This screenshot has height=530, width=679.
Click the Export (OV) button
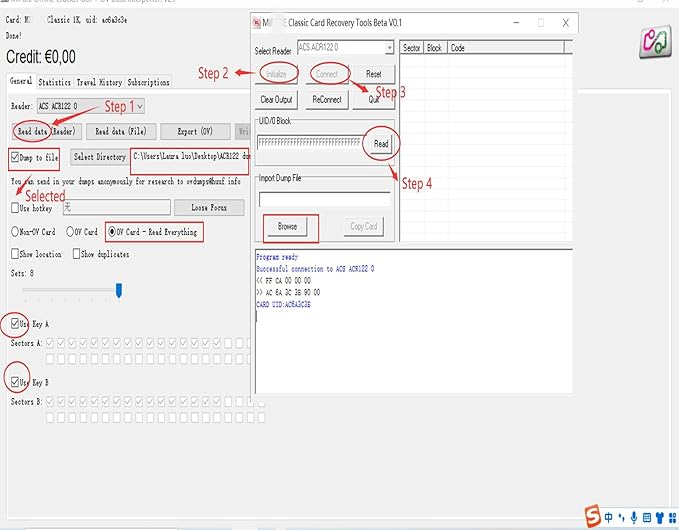pos(195,131)
